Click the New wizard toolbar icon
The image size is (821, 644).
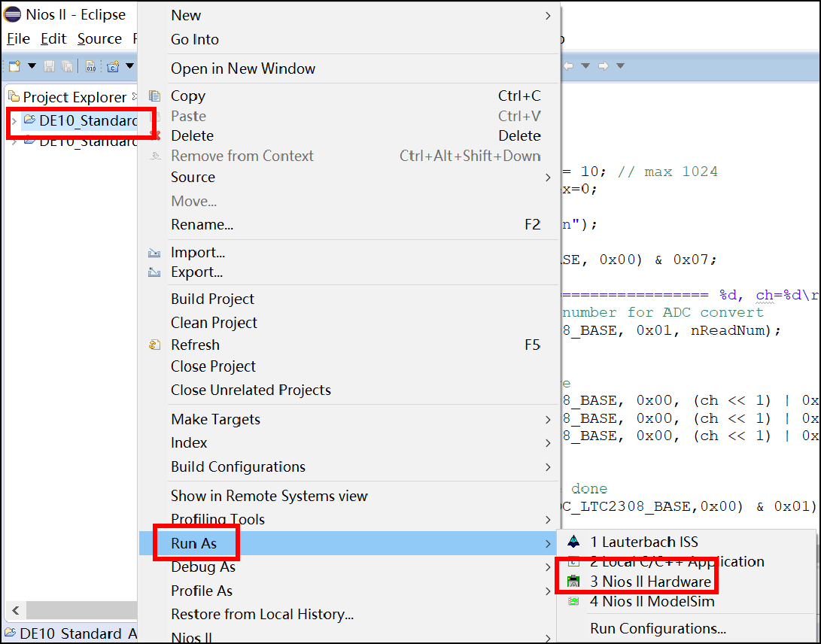pyautogui.click(x=14, y=66)
